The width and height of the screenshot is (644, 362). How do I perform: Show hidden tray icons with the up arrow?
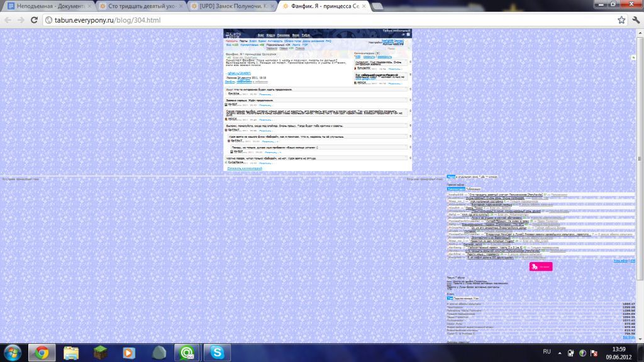pos(559,353)
